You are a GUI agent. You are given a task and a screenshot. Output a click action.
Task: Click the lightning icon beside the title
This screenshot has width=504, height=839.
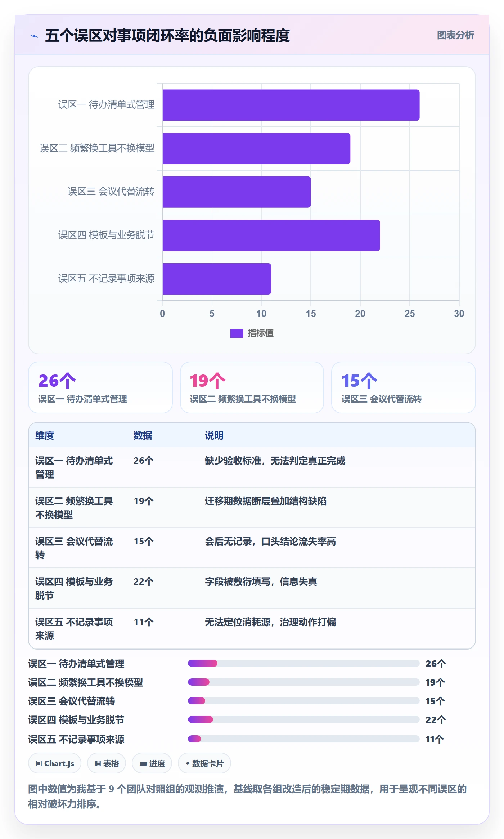(x=34, y=36)
